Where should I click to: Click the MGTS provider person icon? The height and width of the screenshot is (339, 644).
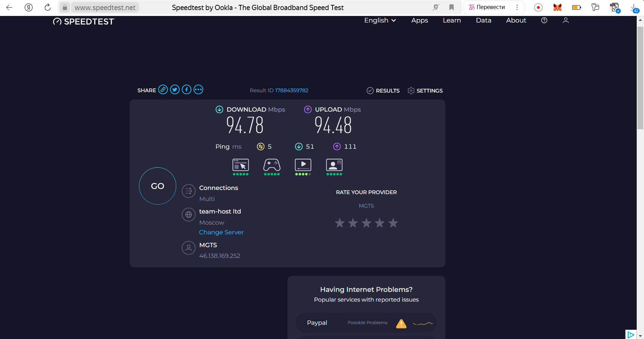[x=189, y=248]
